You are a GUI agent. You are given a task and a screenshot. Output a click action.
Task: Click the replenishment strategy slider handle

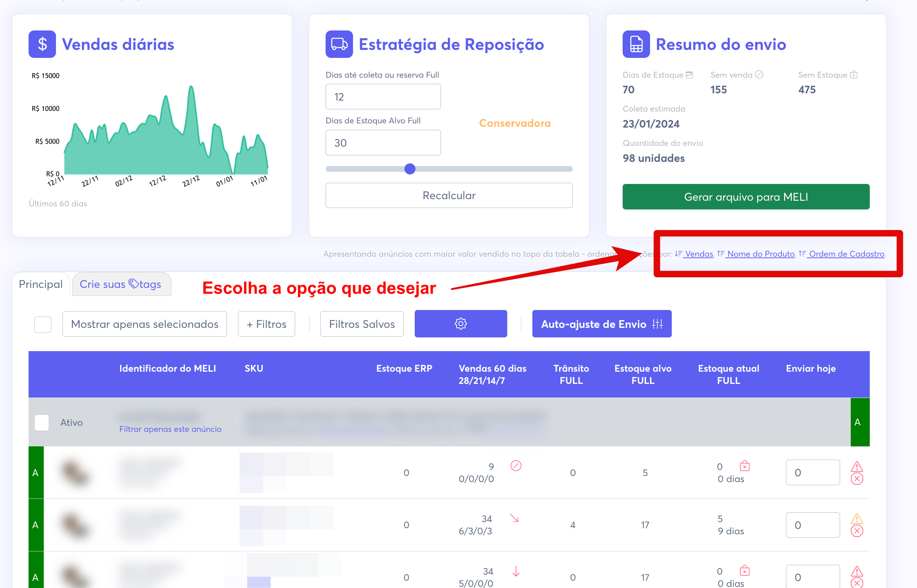click(x=410, y=169)
